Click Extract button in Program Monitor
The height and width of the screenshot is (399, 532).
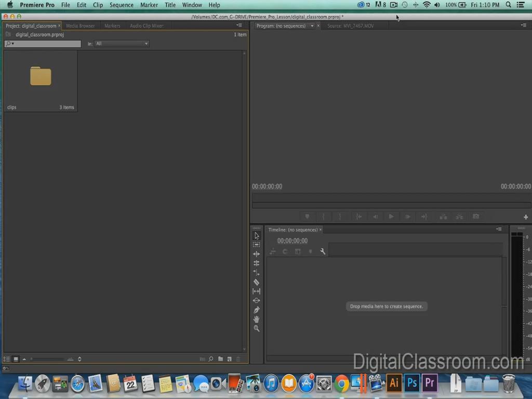459,217
